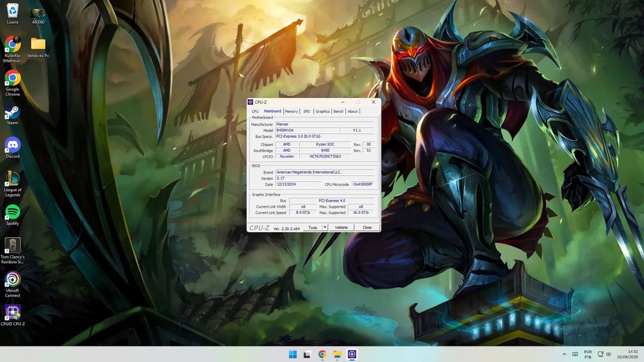Open Ubisoft Connect desktop shortcut

[13, 284]
